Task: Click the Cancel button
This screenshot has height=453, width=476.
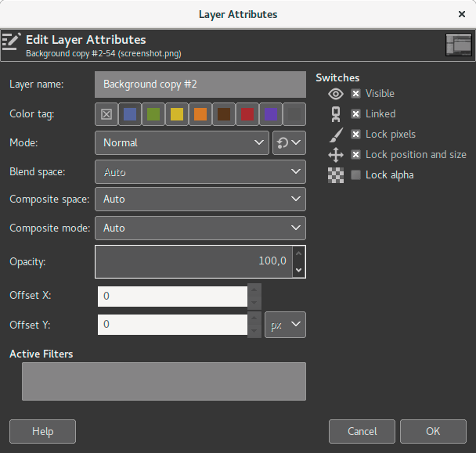Action: pyautogui.click(x=362, y=431)
